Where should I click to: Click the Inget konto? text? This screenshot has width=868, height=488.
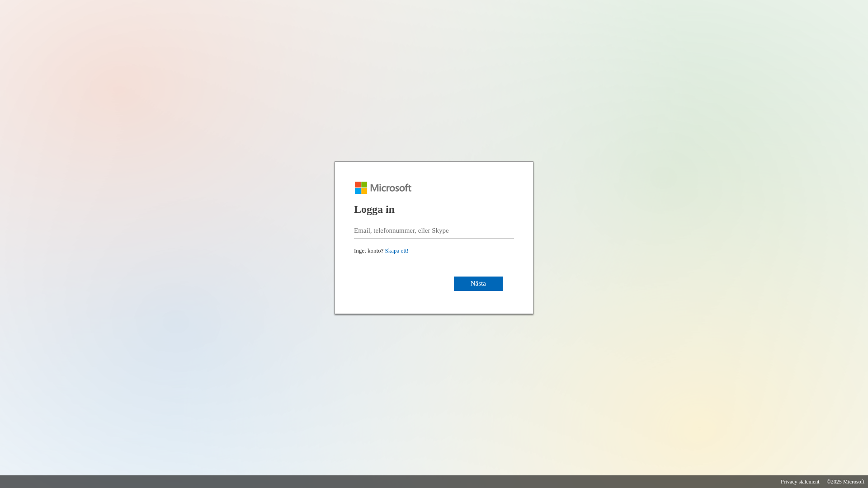[x=368, y=251]
